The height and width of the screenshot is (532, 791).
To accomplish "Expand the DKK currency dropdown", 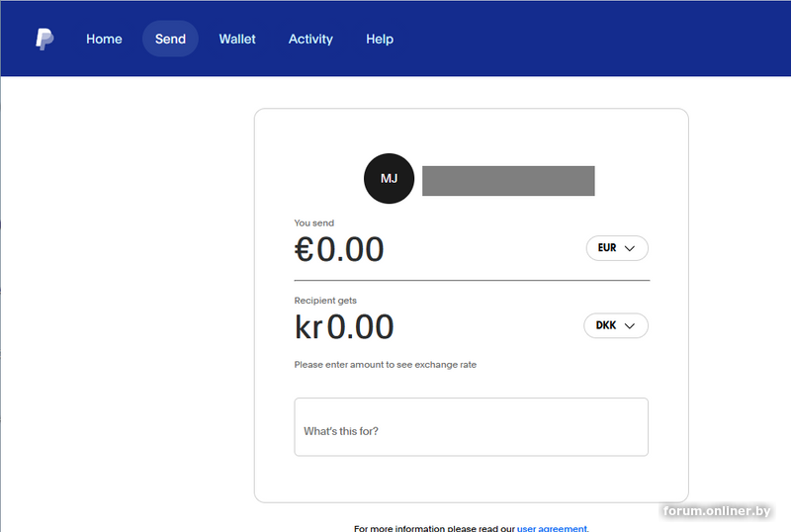I will point(616,325).
